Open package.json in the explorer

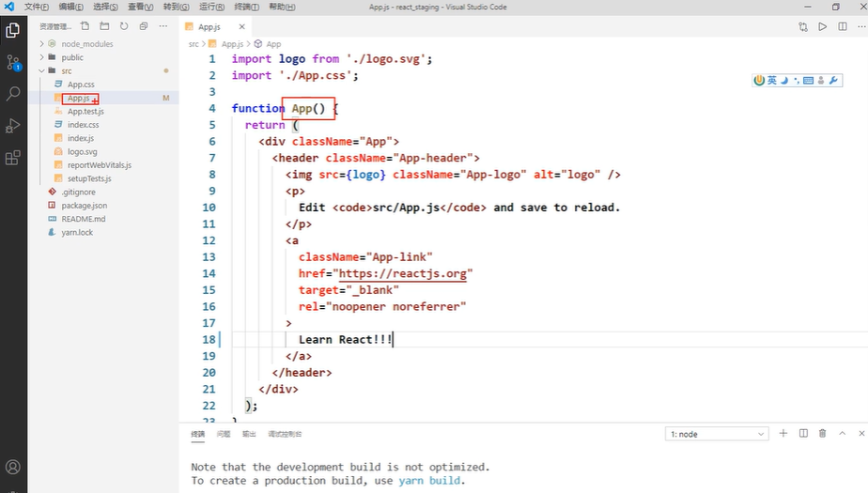coord(85,206)
